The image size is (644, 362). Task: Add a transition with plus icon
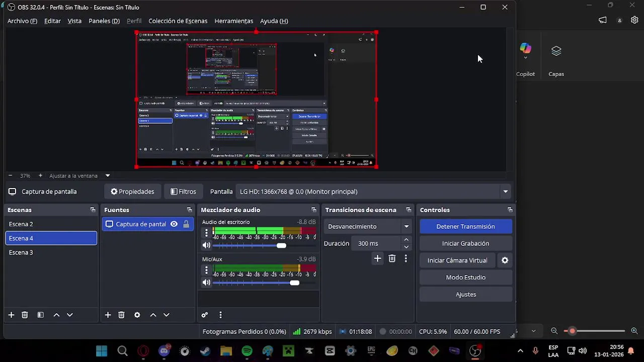pyautogui.click(x=377, y=258)
